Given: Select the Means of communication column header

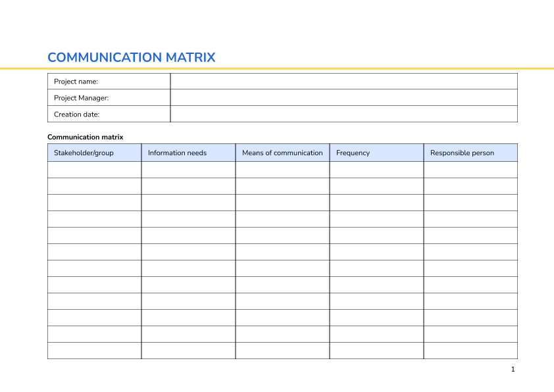Looking at the screenshot, I should pos(282,153).
